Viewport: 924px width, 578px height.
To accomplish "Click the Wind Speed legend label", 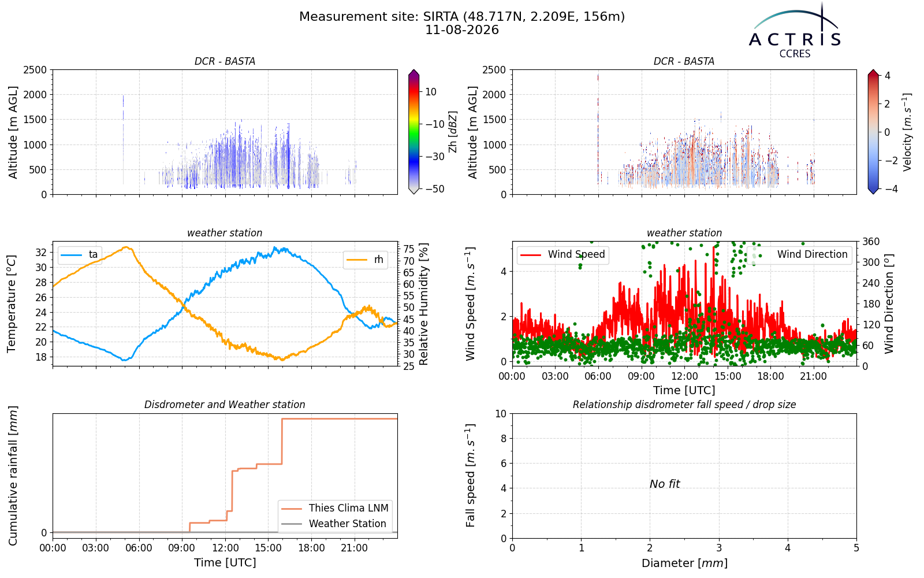I will coord(576,254).
